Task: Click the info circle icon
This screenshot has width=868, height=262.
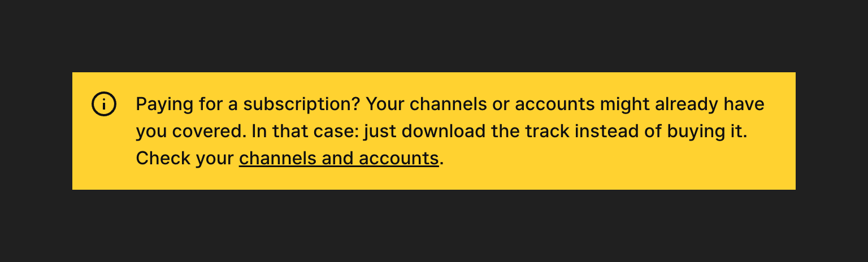Action: click(x=104, y=104)
